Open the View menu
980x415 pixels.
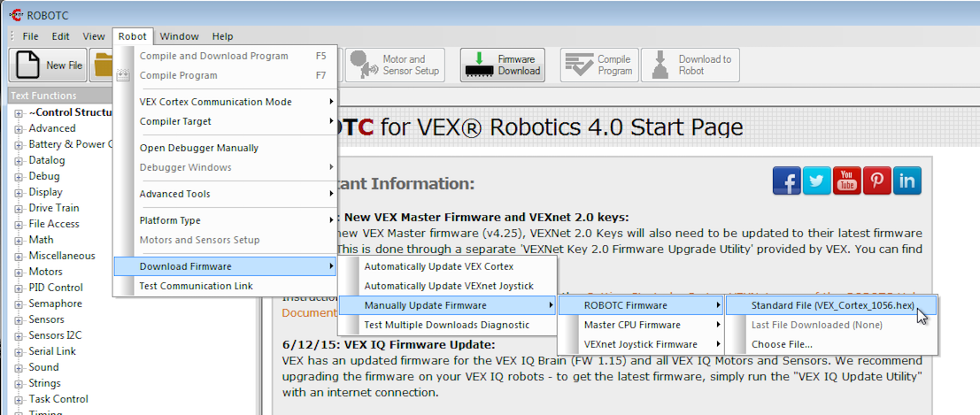pyautogui.click(x=94, y=36)
